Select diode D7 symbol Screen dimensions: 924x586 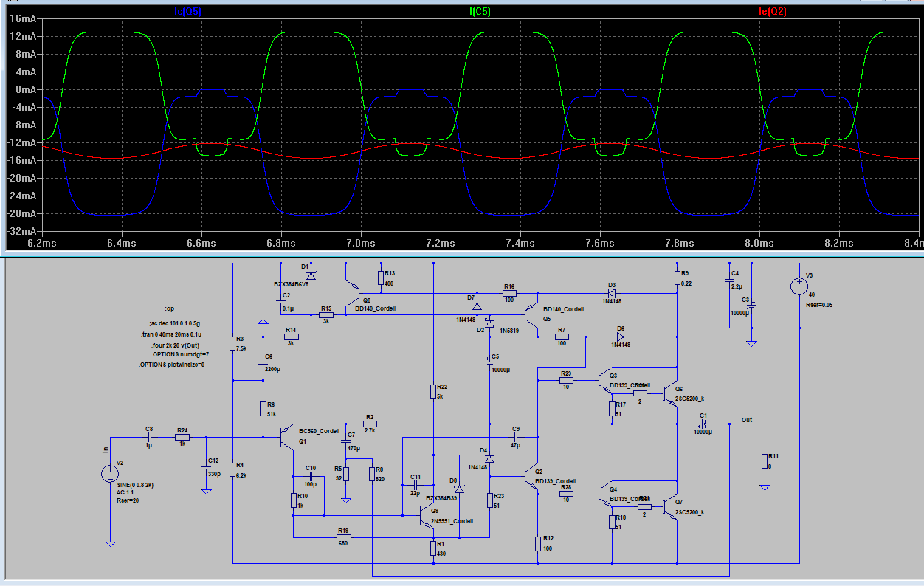(x=477, y=305)
